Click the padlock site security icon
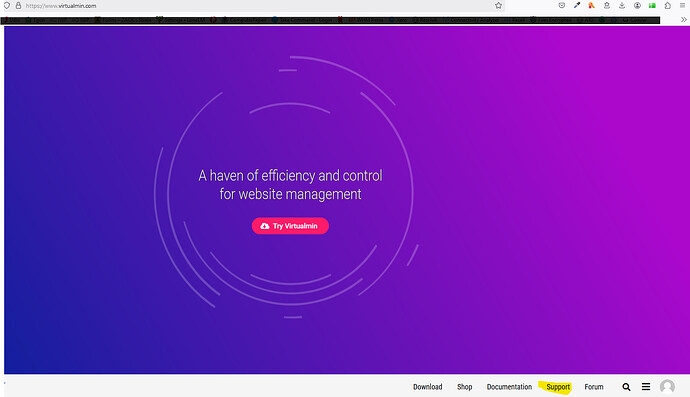The image size is (690, 397). click(x=18, y=6)
